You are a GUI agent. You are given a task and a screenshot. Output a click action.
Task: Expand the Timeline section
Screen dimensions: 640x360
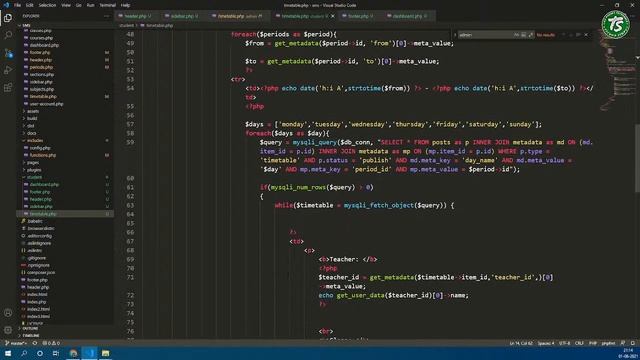(x=31, y=336)
